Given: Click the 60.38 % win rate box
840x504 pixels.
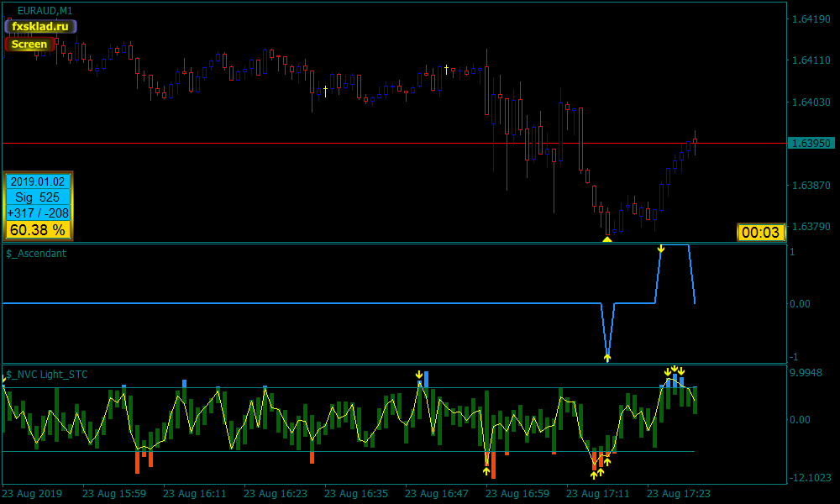Looking at the screenshot, I should pos(39,229).
